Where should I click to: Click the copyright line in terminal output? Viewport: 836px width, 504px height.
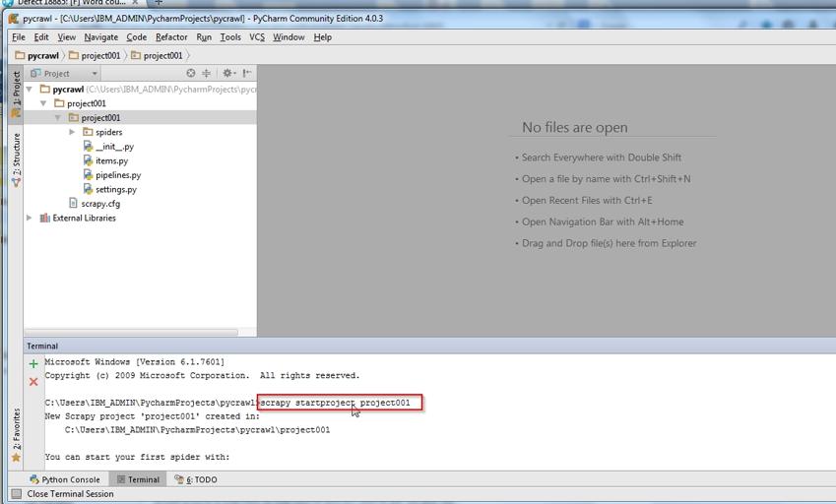coord(202,376)
